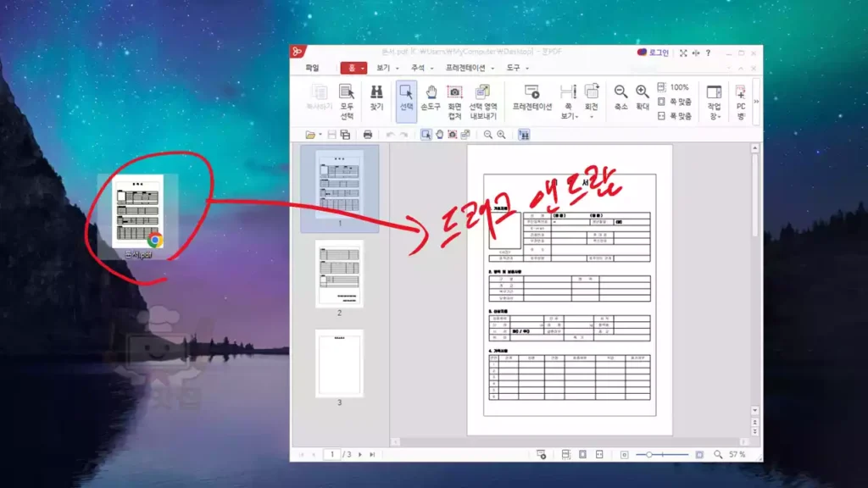Click 모두 선택 (Select all) icon

(x=347, y=97)
